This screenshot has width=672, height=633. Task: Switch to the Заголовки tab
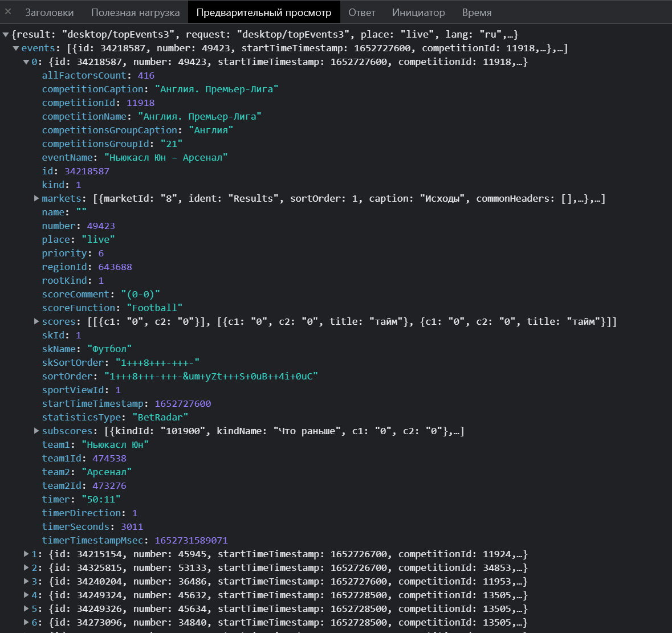(x=49, y=13)
